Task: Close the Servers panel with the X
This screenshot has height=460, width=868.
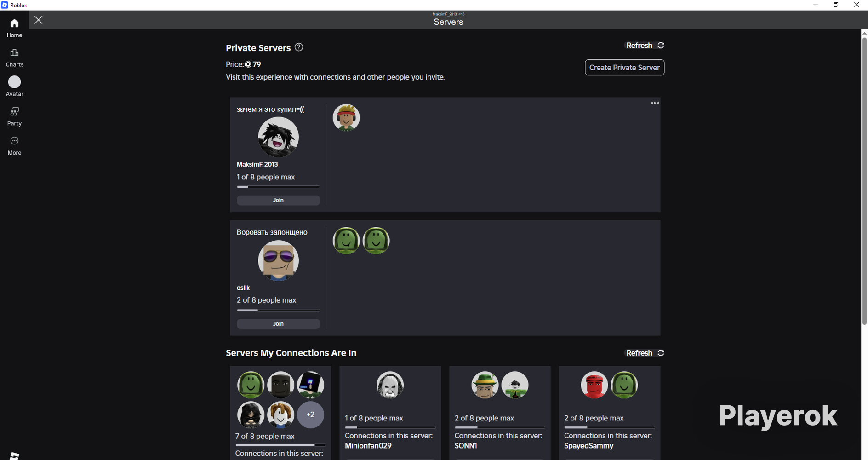Action: (x=39, y=20)
